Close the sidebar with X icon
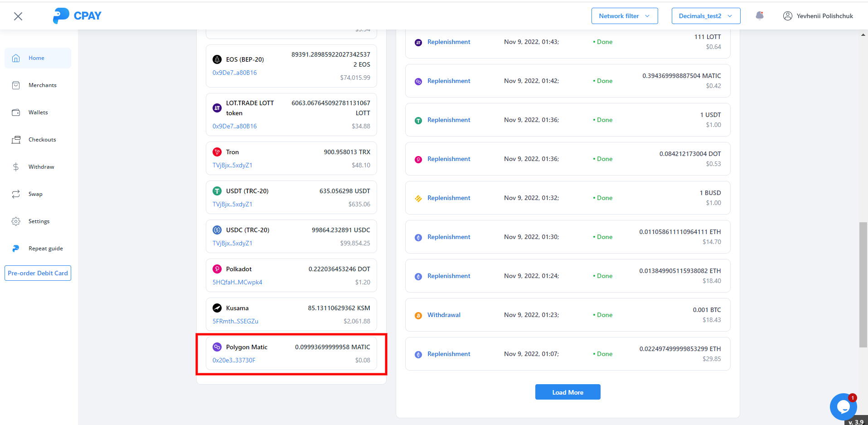The width and height of the screenshot is (868, 425). click(x=18, y=16)
